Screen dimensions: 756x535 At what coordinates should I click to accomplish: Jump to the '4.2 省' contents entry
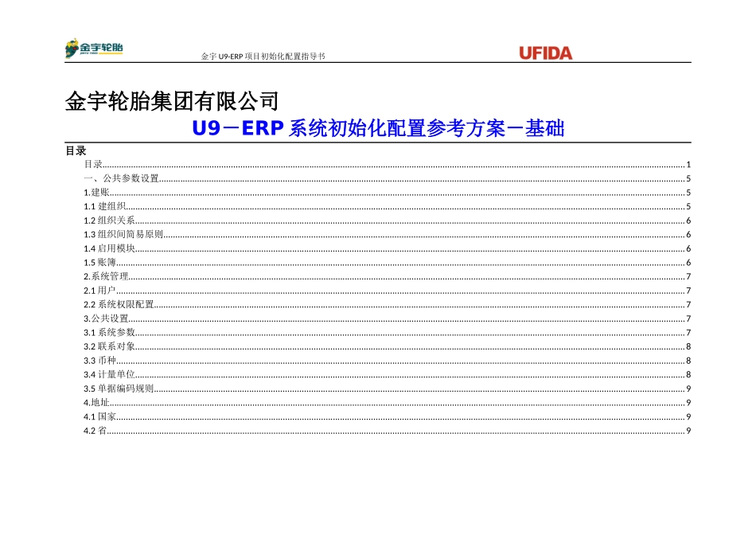click(x=388, y=431)
